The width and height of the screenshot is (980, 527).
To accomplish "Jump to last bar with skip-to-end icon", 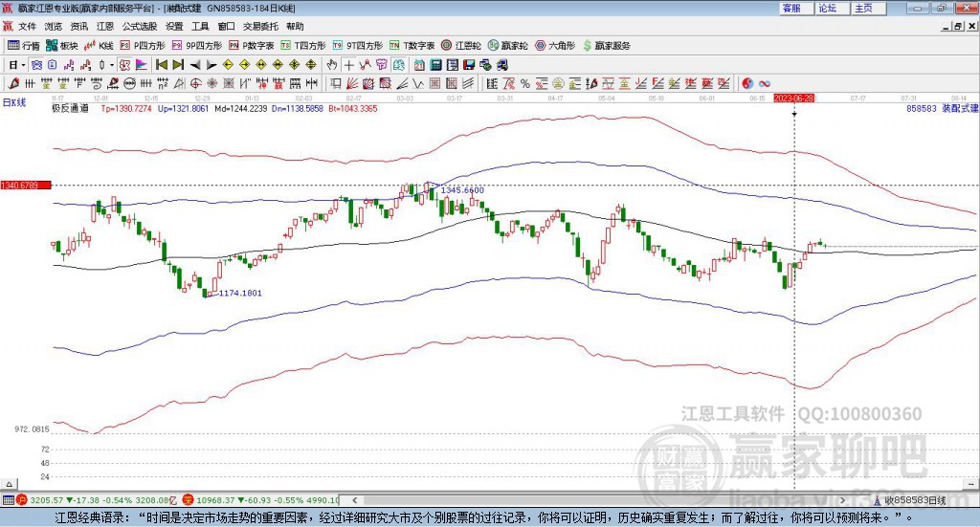I will coord(178,65).
